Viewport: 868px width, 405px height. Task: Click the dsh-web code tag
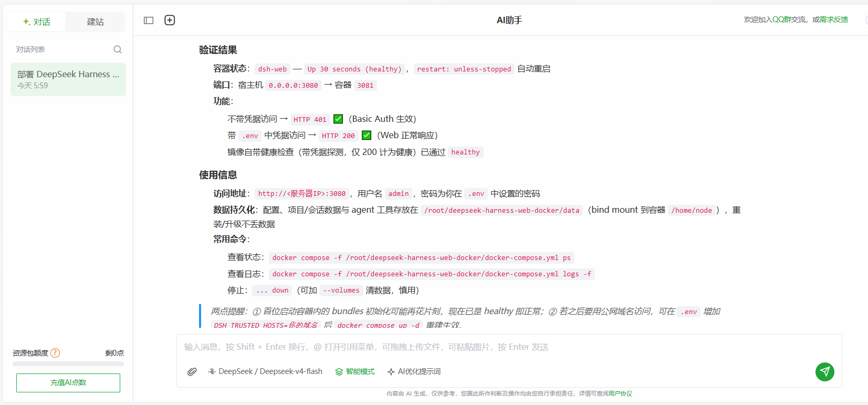tap(273, 69)
